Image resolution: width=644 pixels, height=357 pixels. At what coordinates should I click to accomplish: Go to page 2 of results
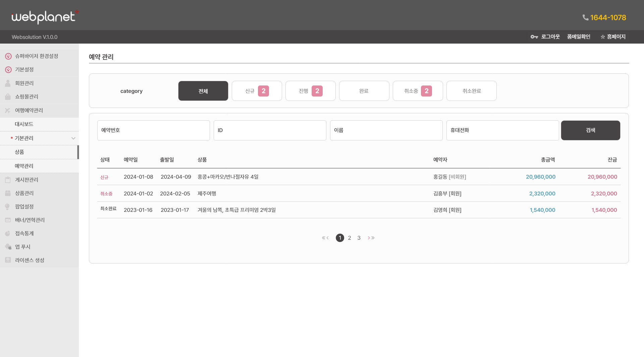pos(350,238)
